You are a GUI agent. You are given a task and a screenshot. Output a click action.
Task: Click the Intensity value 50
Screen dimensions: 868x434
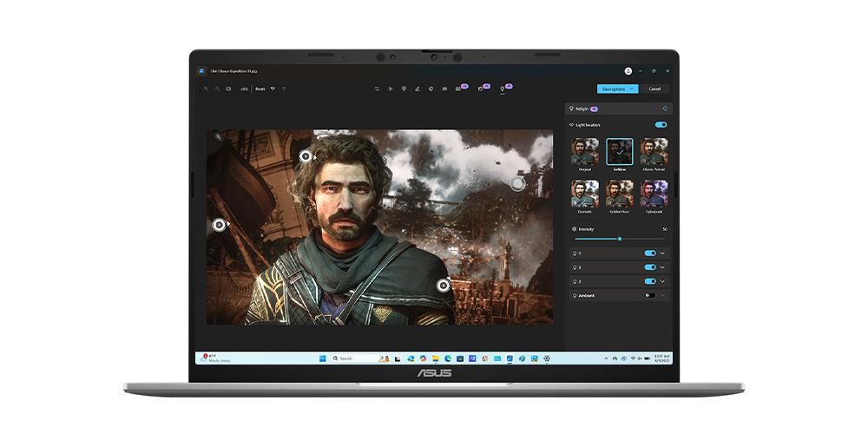664,229
